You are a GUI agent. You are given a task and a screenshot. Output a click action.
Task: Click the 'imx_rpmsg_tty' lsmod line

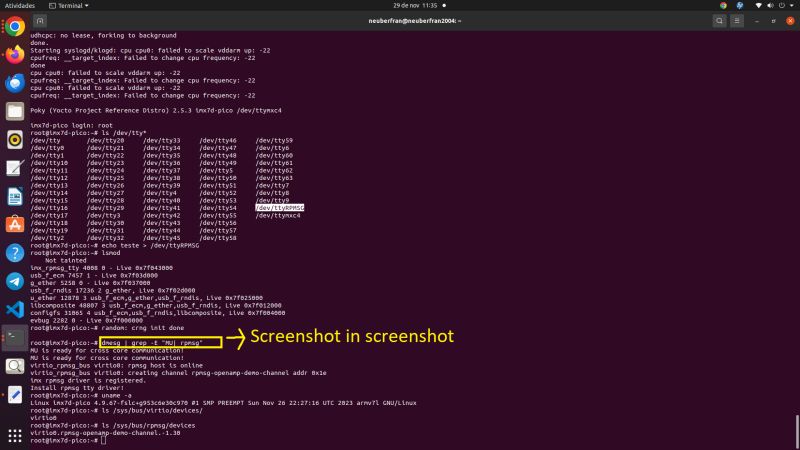102,268
